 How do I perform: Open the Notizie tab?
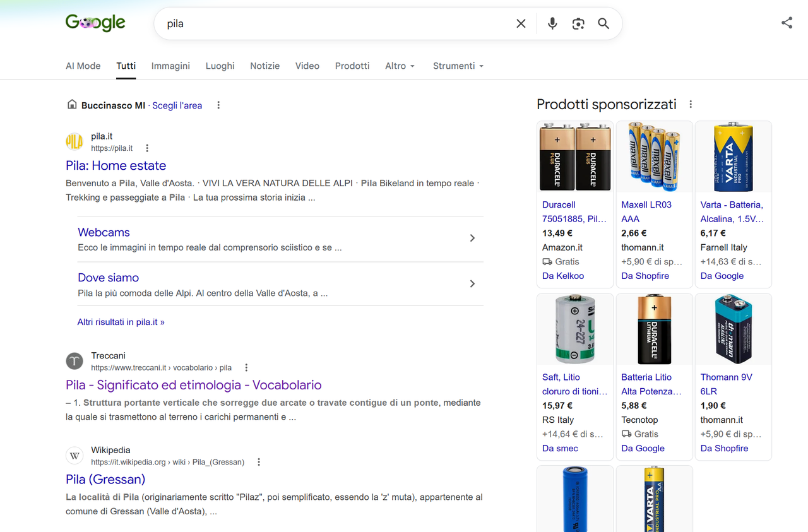tap(265, 66)
